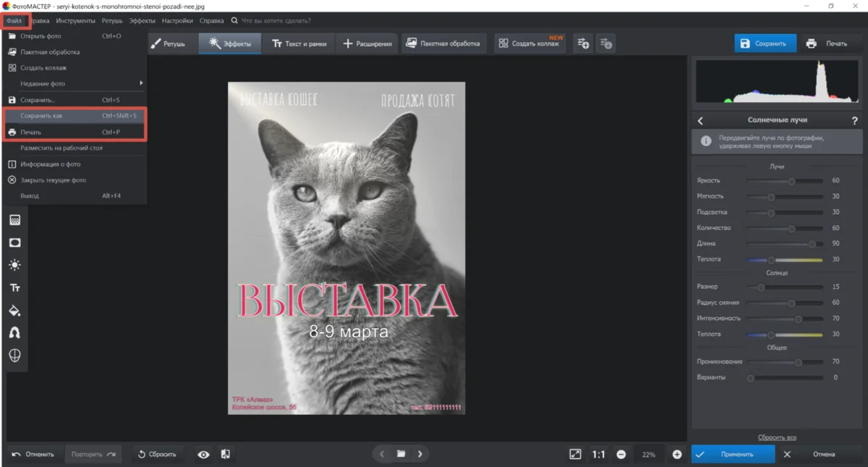The width and height of the screenshot is (868, 467).
Task: Go to next photo with right chevron
Action: click(x=420, y=454)
